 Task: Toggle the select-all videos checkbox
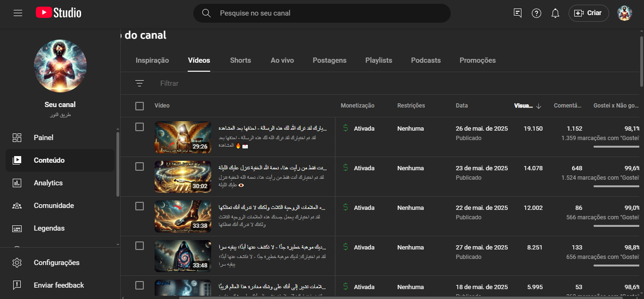[x=140, y=106]
